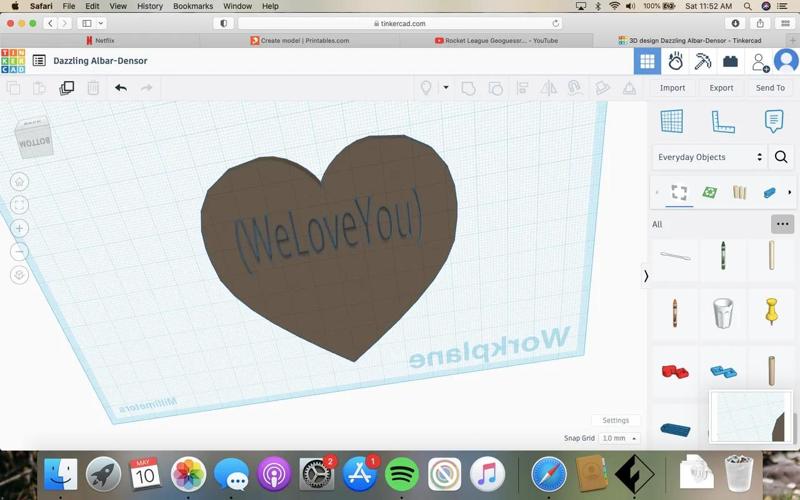The height and width of the screenshot is (500, 800).
Task: Collapse the shapes panel with the chevron
Action: coord(645,276)
